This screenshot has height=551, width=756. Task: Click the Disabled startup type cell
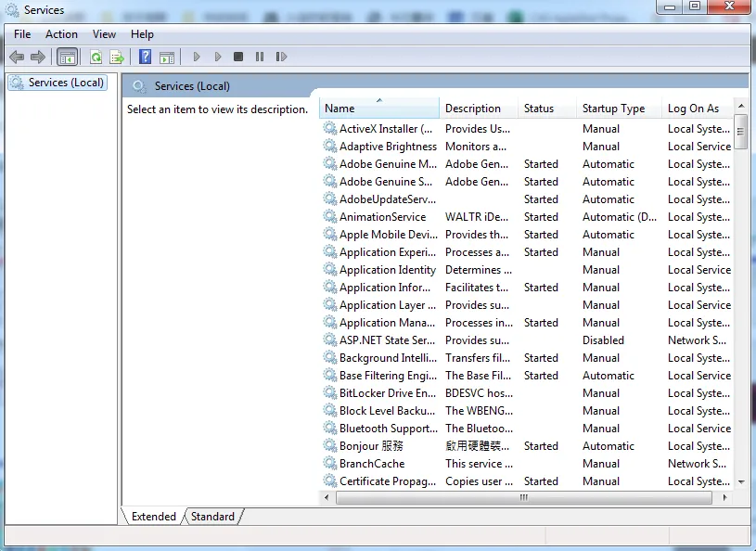point(603,340)
